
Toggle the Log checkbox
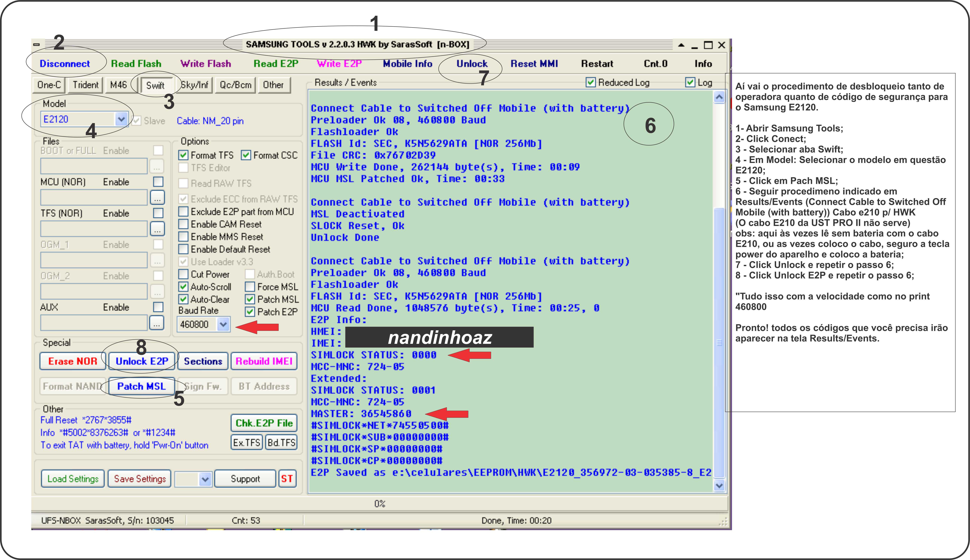coord(690,82)
